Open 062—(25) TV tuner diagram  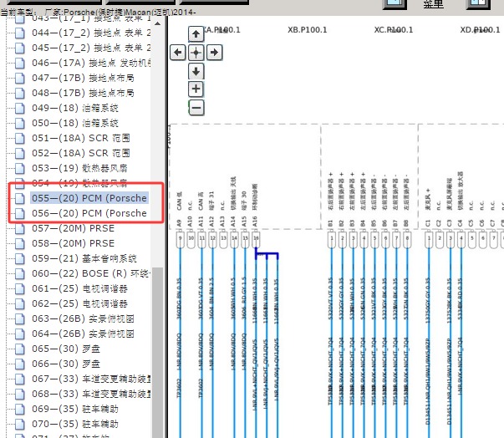(x=79, y=303)
